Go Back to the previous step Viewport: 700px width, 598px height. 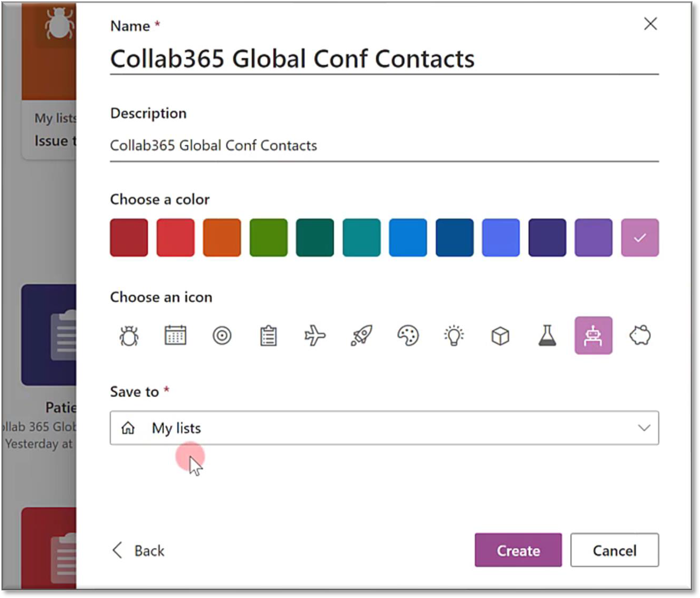(x=139, y=550)
